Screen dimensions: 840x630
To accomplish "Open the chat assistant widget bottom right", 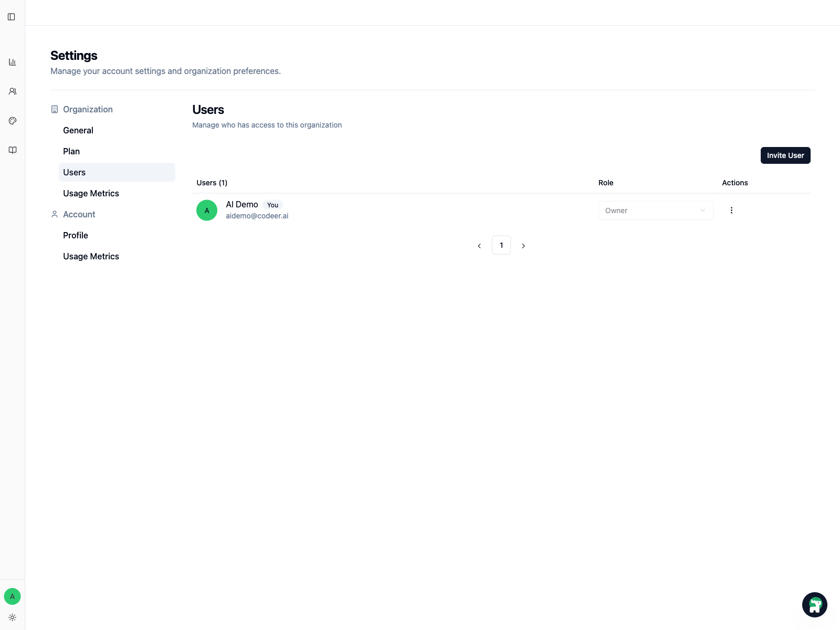I will [815, 604].
